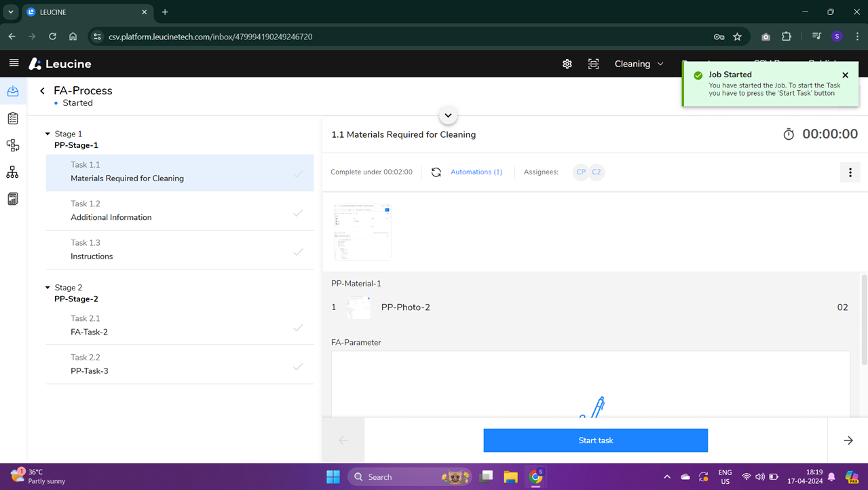Click the 00:00:00 timer display
Screen dimensions: 868x490
click(830, 134)
